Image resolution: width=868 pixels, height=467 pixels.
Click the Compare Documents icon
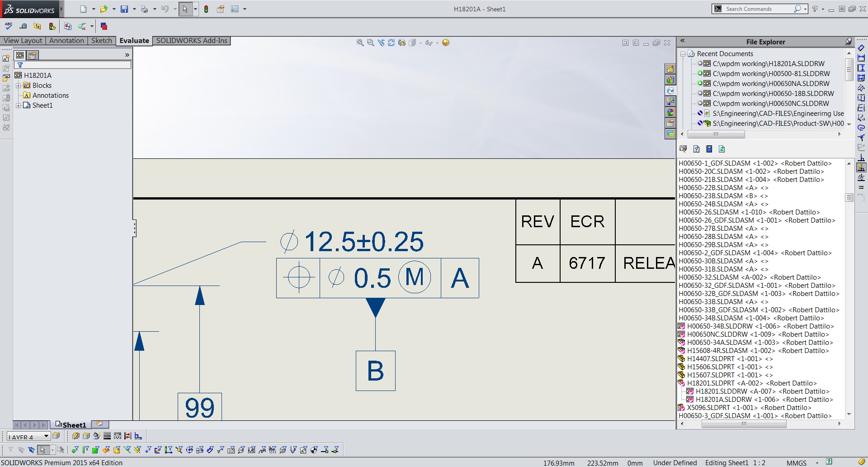click(x=67, y=26)
